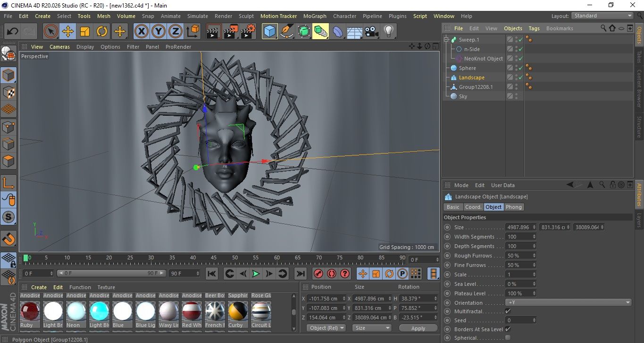Open the Size mode dropdown
644x343 pixels.
(372, 328)
